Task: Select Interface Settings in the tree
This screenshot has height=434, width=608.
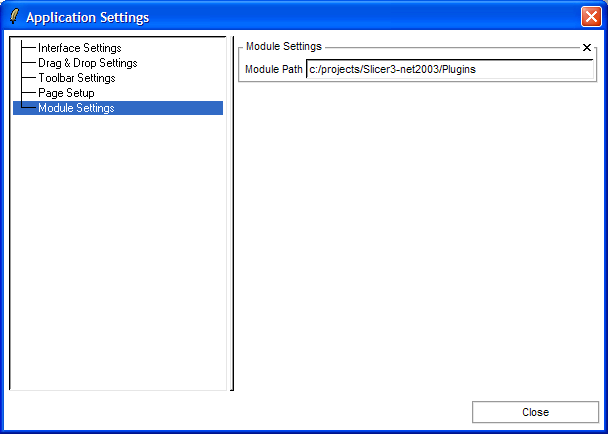Action: click(x=79, y=48)
